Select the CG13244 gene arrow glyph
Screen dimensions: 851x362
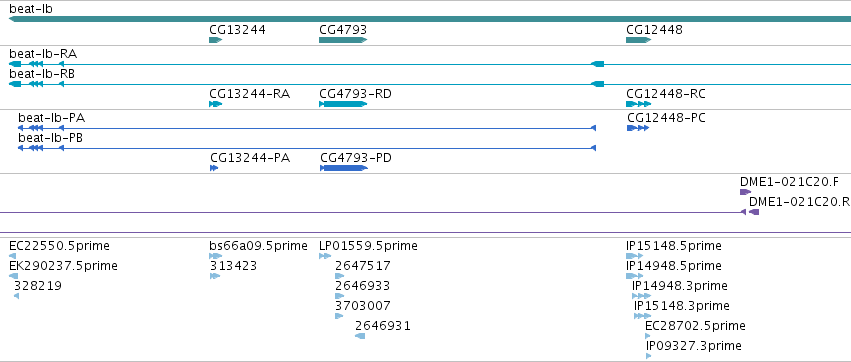click(216, 40)
